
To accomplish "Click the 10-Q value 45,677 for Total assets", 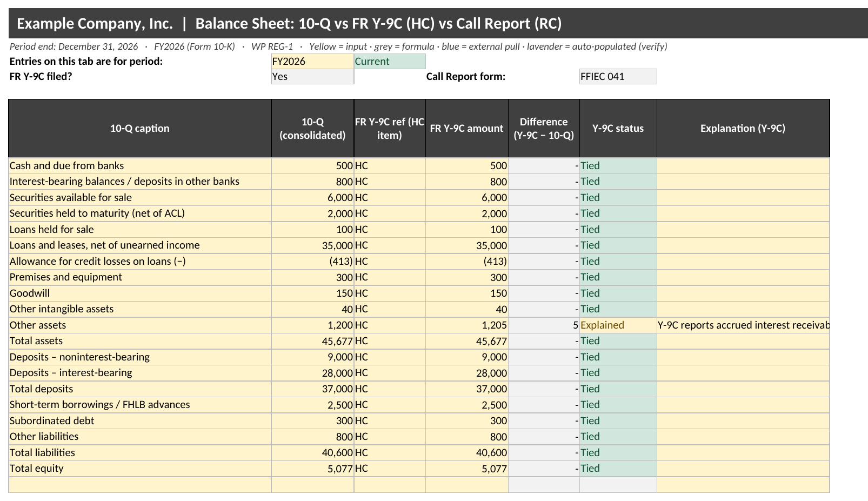I will pyautogui.click(x=312, y=341).
